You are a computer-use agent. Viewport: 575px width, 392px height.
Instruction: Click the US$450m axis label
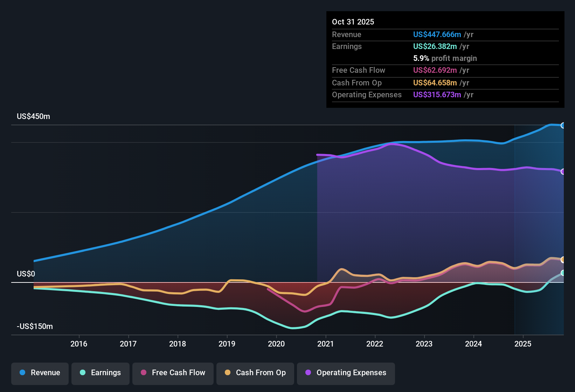coord(33,116)
